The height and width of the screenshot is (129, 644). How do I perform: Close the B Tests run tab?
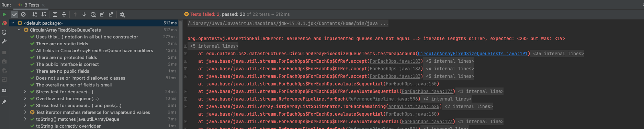pos(43,5)
